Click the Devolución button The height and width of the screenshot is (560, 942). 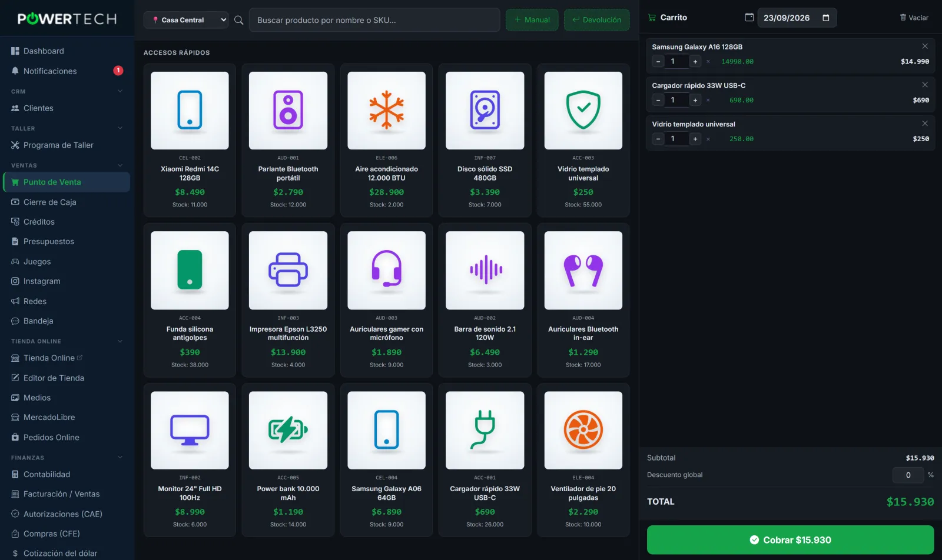[597, 20]
